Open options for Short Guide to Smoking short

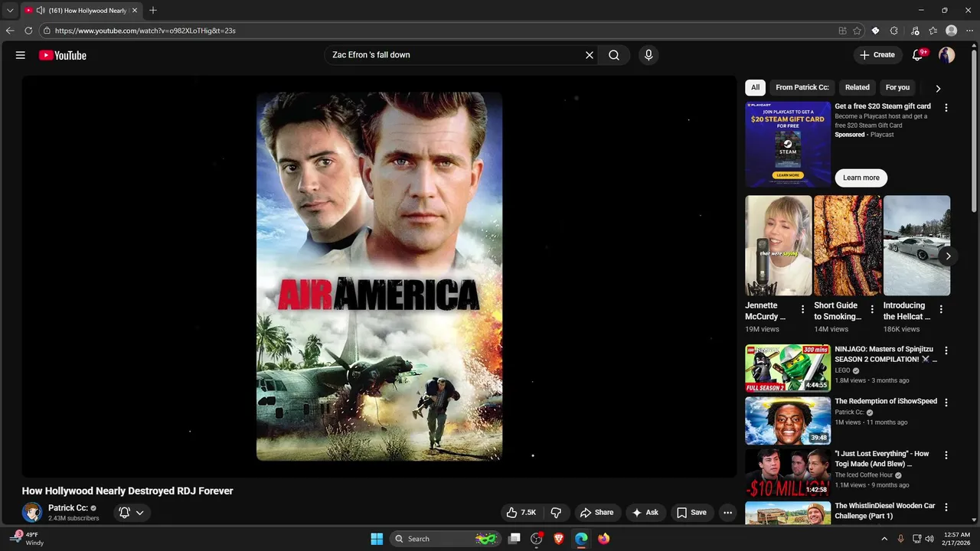[x=872, y=309]
